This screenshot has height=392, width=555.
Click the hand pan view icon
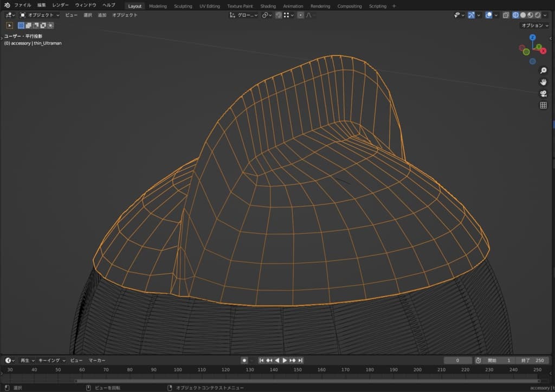pyautogui.click(x=543, y=82)
